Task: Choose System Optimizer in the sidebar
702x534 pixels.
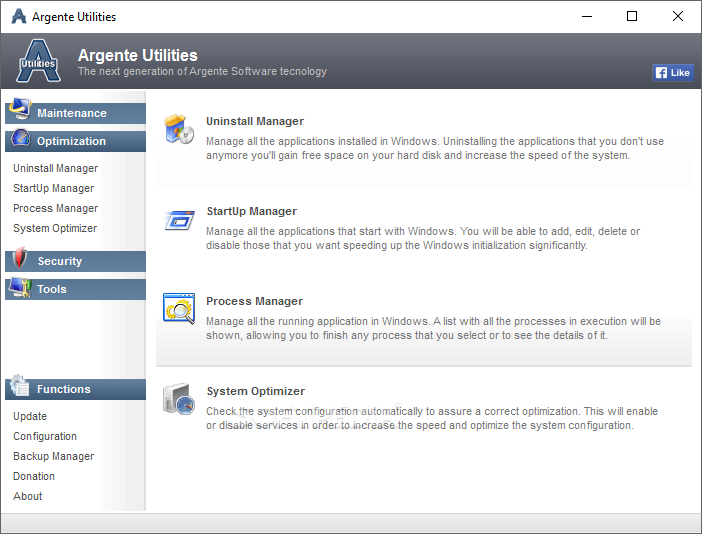Action: pos(55,228)
